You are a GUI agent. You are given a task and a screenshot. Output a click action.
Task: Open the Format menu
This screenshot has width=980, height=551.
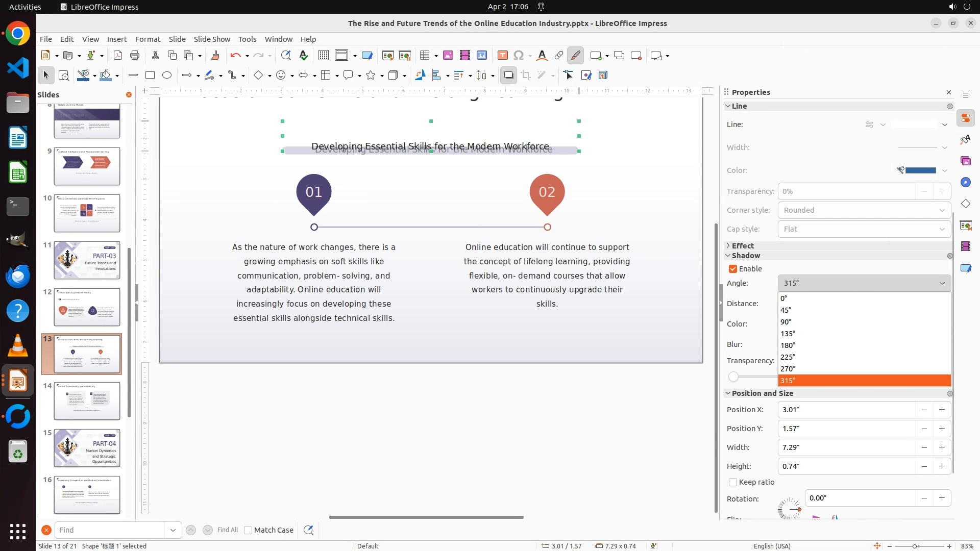click(148, 39)
